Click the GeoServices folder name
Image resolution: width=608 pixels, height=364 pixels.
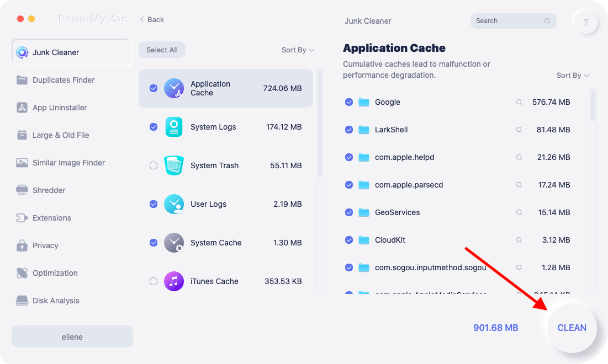[398, 212]
